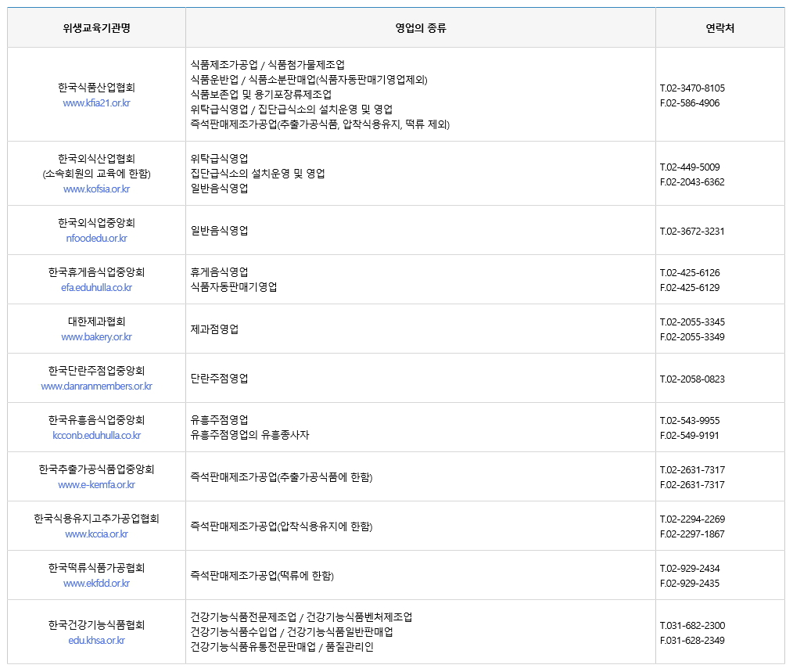The width and height of the screenshot is (793, 672).
Task: Click the phone number T.02-543-9955
Action: (x=690, y=421)
